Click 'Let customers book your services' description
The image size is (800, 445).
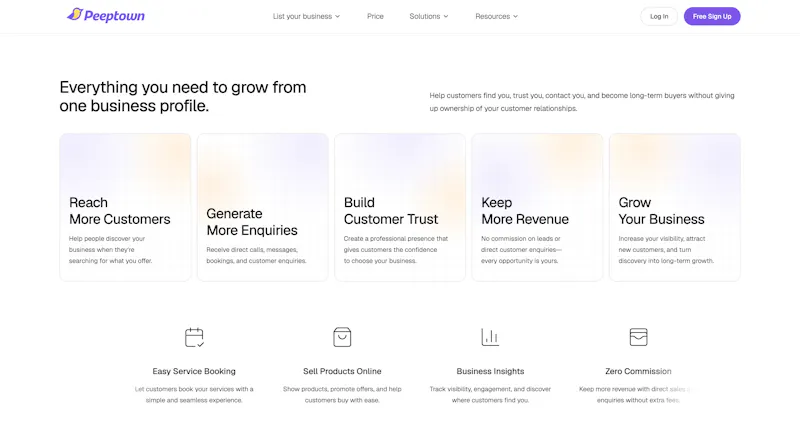click(x=194, y=394)
